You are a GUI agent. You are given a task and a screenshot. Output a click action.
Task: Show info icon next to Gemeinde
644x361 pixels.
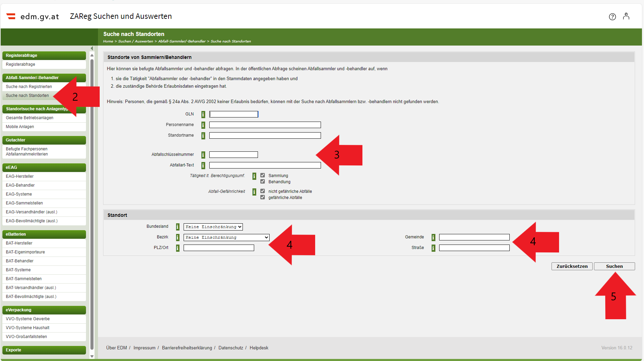point(433,237)
